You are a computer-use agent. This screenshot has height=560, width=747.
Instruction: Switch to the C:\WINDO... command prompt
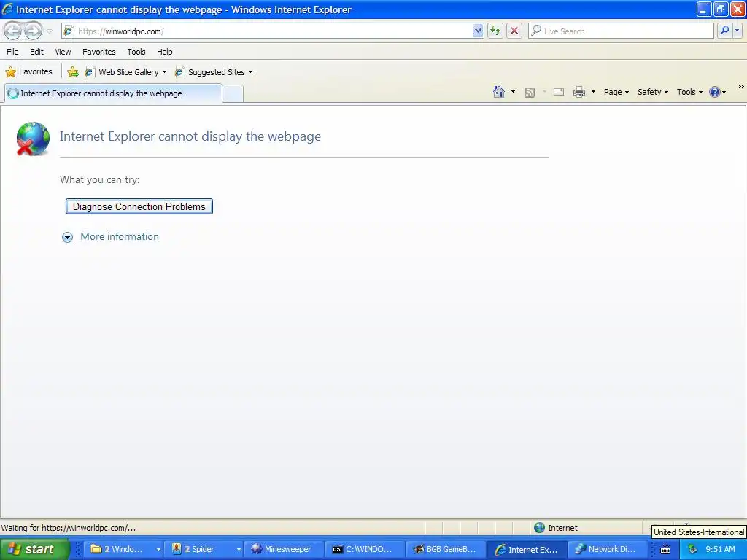365,549
